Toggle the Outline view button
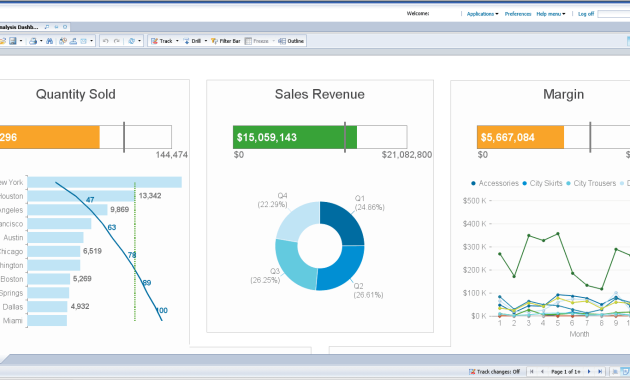630x380 pixels. (291, 41)
